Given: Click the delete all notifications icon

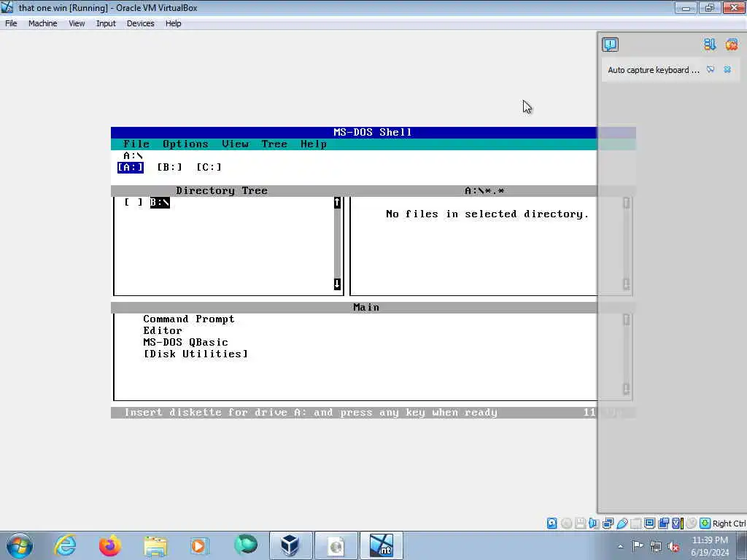Looking at the screenshot, I should [x=731, y=44].
